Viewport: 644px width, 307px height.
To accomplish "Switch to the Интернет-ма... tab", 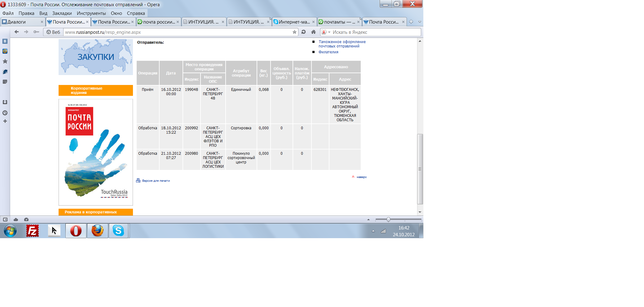I will 294,22.
